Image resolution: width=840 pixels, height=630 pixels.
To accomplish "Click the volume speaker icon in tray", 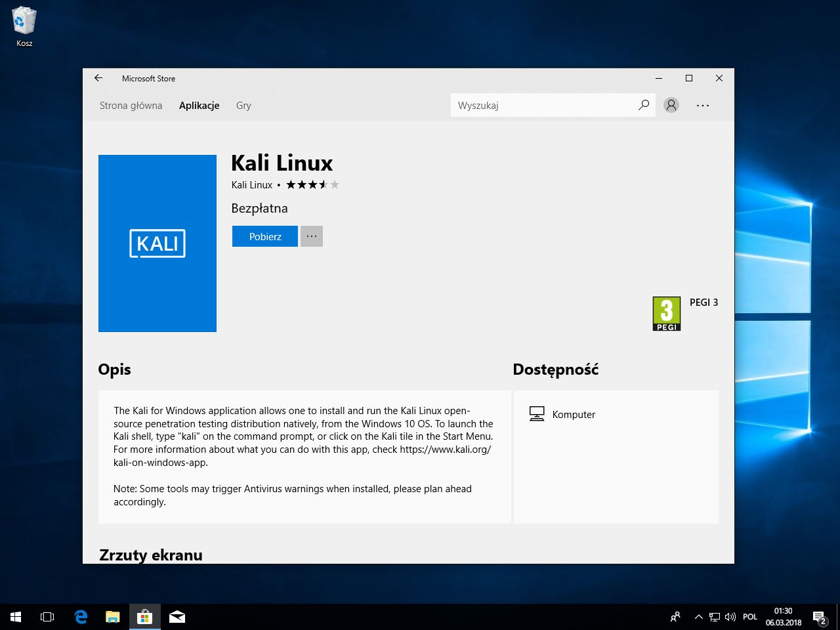I will (730, 616).
